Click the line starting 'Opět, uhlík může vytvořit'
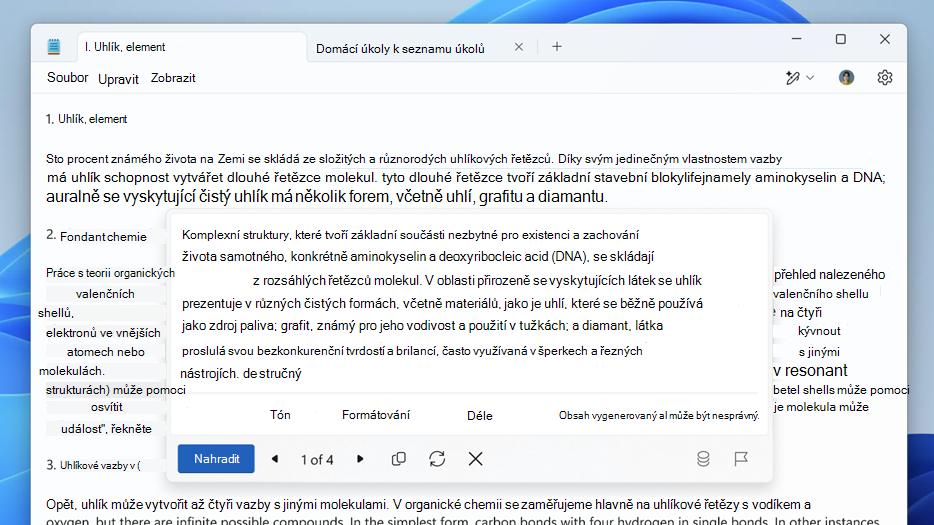934x525 pixels. pyautogui.click(x=428, y=505)
